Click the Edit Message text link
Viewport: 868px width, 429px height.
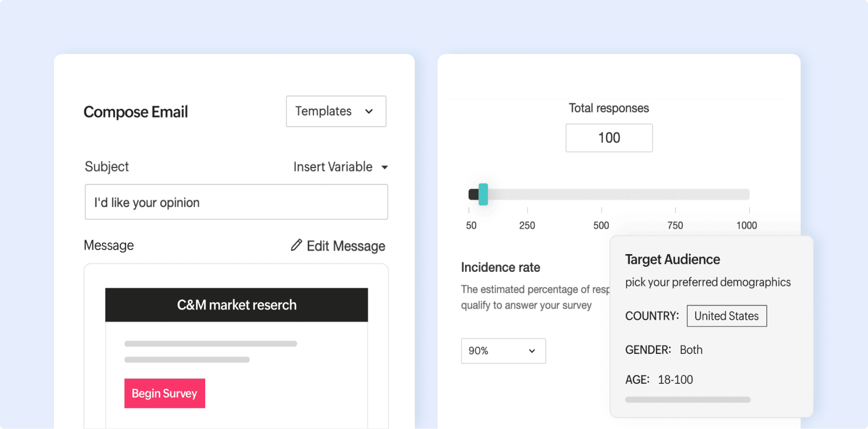tap(346, 246)
